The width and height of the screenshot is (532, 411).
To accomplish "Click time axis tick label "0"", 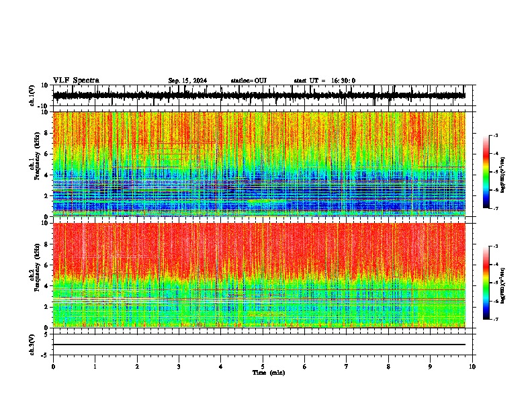I will 53,367.
